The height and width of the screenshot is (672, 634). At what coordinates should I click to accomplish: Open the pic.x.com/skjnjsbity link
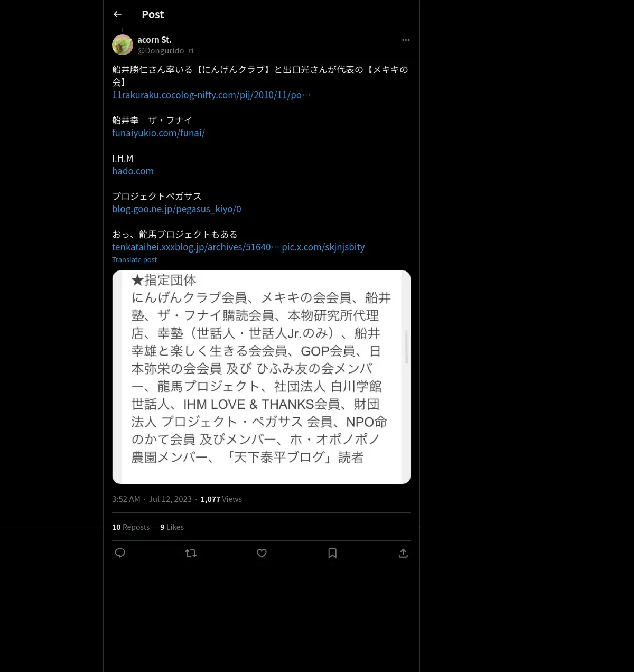point(323,247)
